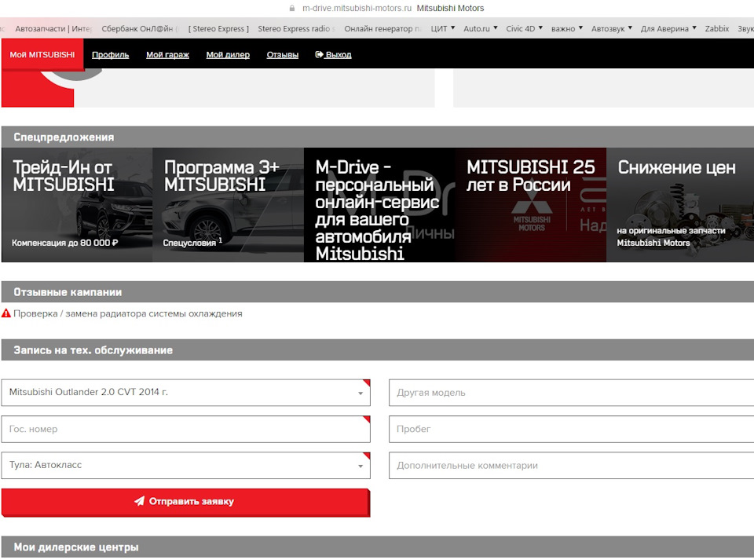Click the exit icon beside Выход
This screenshot has width=754, height=560.
pyautogui.click(x=319, y=54)
